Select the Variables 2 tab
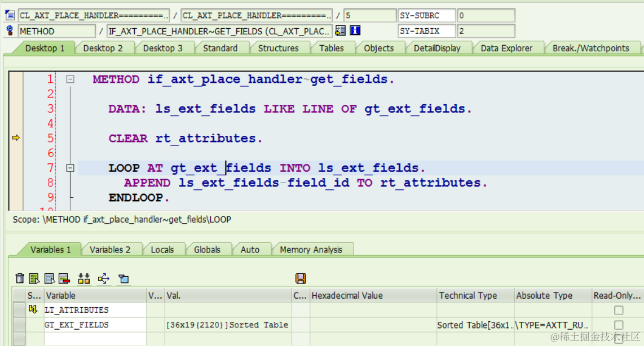This screenshot has width=644, height=346. click(x=110, y=250)
